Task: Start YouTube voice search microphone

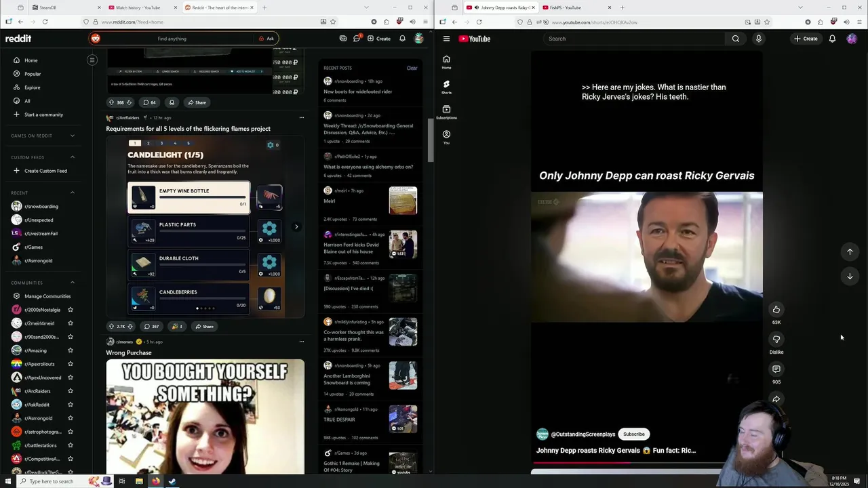Action: pyautogui.click(x=759, y=39)
